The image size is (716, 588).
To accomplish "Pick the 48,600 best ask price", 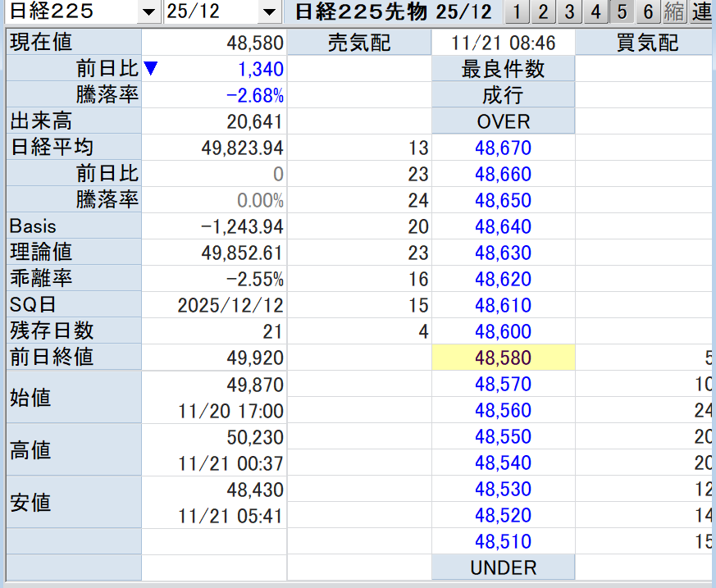I will click(x=503, y=331).
